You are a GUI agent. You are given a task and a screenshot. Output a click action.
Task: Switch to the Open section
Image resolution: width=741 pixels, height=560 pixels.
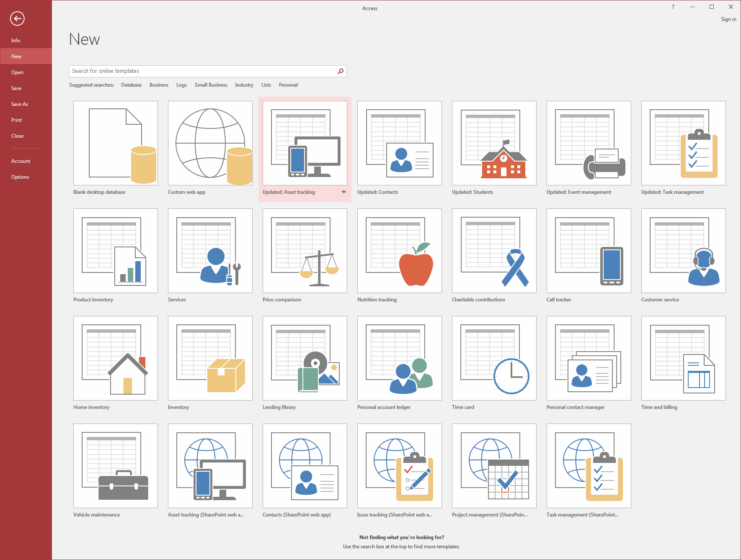click(17, 72)
